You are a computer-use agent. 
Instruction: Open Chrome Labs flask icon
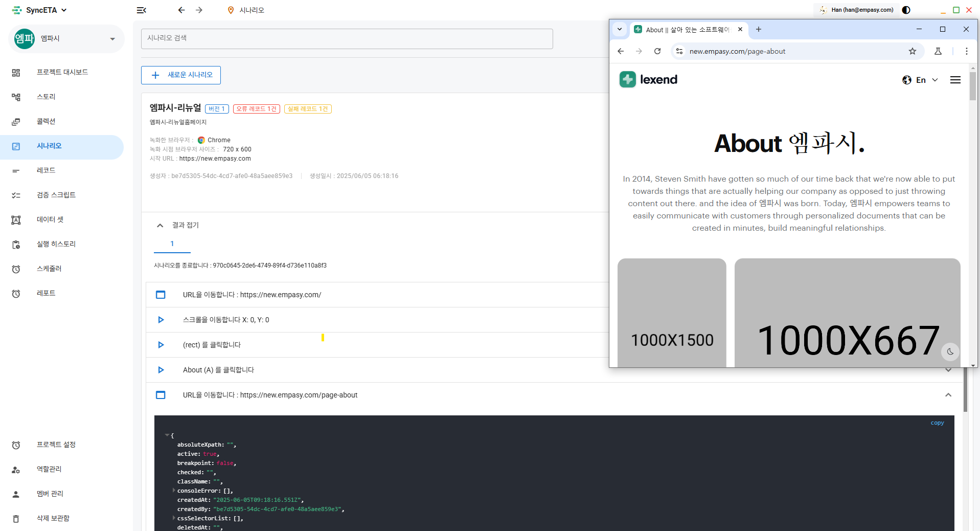click(x=938, y=51)
